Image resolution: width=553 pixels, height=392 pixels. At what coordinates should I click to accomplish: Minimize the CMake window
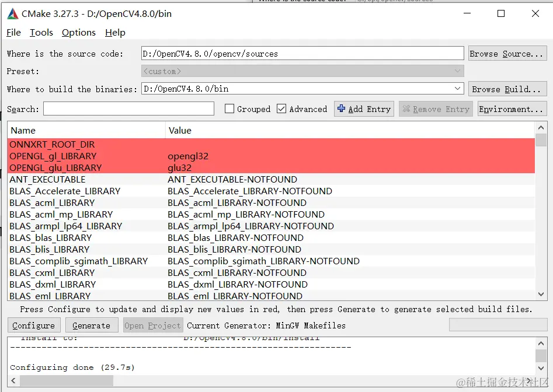click(x=467, y=13)
